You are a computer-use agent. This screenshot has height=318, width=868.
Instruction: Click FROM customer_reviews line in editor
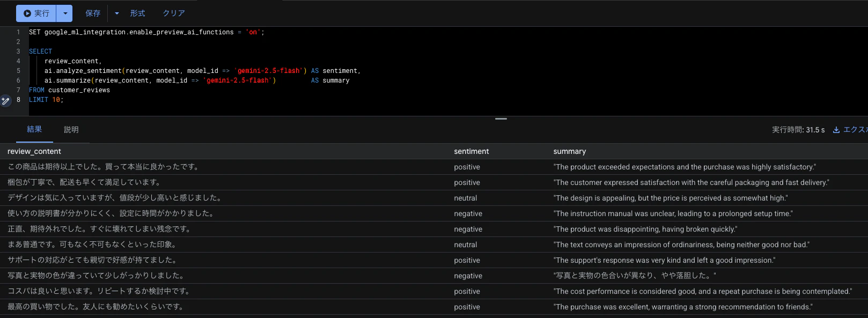69,90
